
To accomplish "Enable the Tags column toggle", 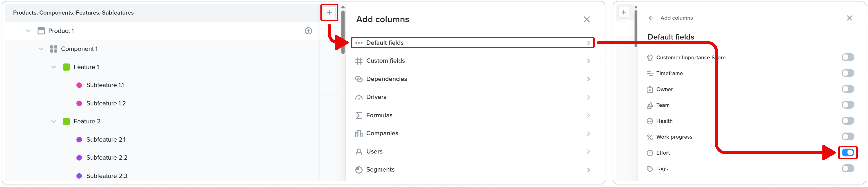I will (847, 168).
